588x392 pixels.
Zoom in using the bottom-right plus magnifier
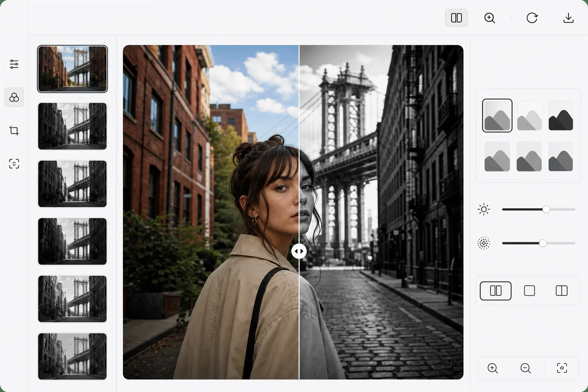[x=493, y=368]
